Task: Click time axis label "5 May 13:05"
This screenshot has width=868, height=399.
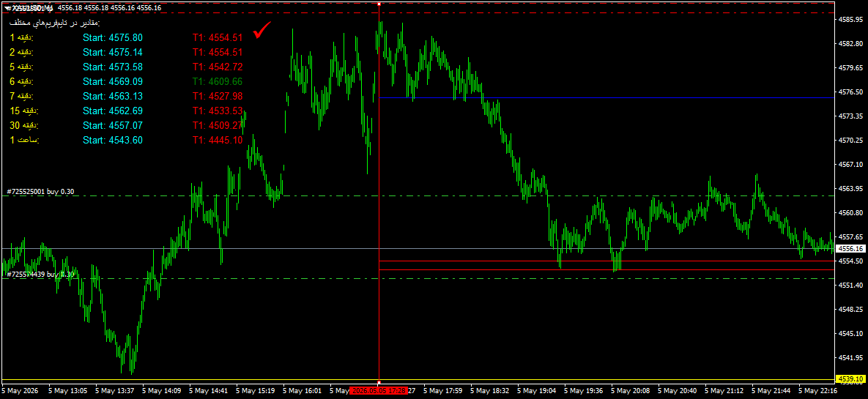Action: (67, 391)
